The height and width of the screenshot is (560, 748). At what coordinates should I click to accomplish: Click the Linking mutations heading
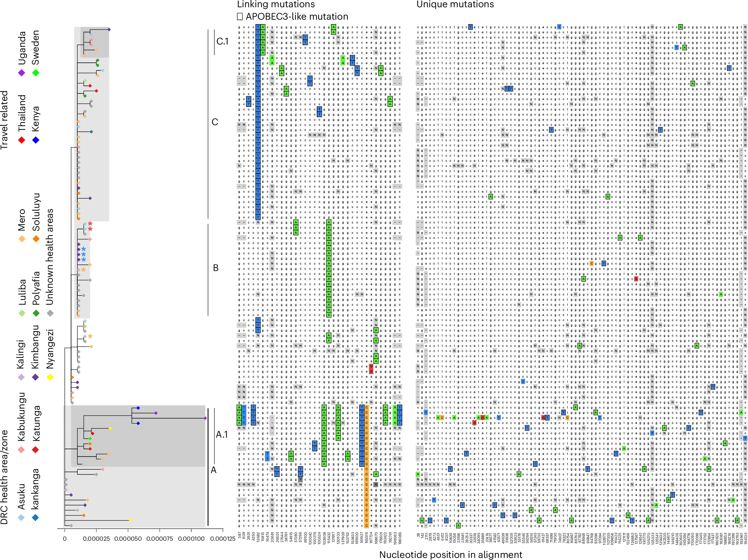click(276, 4)
